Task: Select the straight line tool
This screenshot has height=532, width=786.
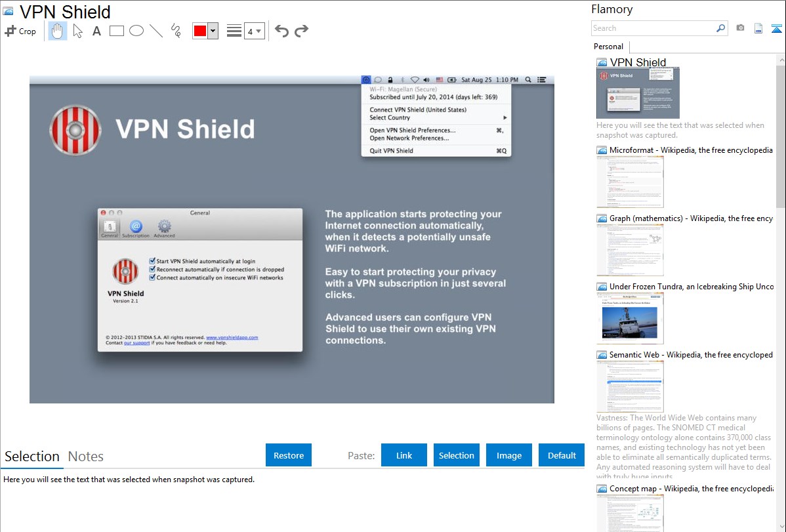Action: [x=156, y=31]
